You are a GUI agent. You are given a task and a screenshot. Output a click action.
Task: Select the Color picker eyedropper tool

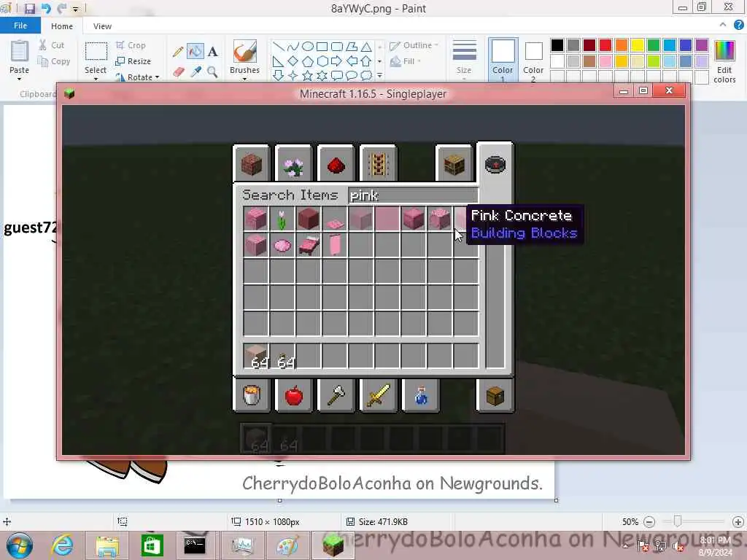[196, 72]
